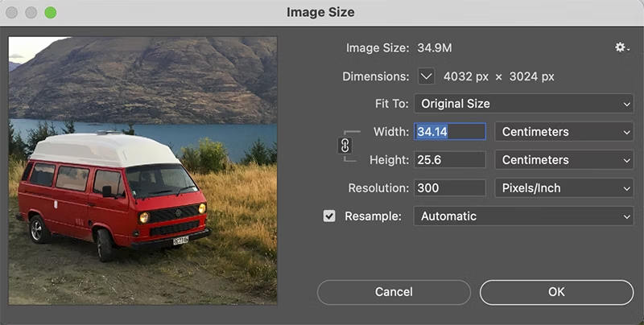The height and width of the screenshot is (325, 644).
Task: Close the Image Size dialog with red button
Action: click(x=13, y=13)
